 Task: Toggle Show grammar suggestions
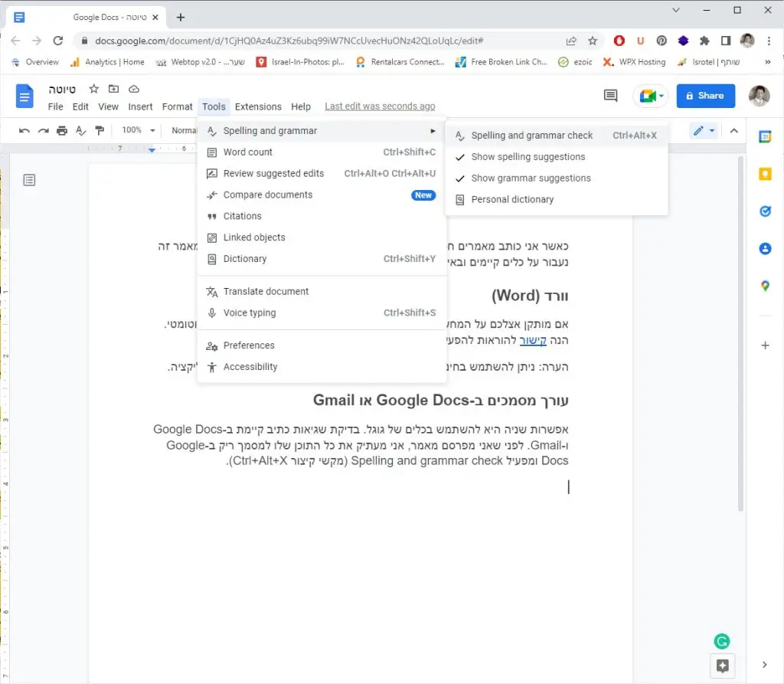pyautogui.click(x=557, y=178)
